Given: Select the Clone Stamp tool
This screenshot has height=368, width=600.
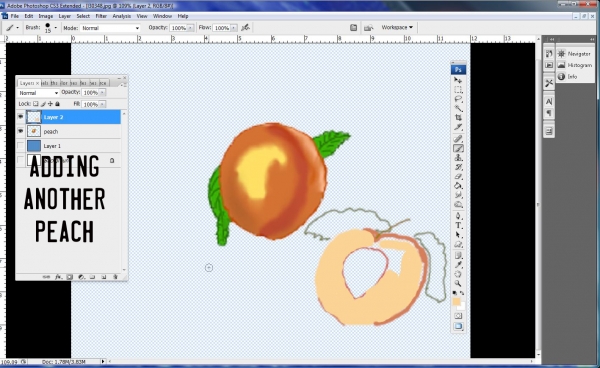Looking at the screenshot, I should [458, 158].
